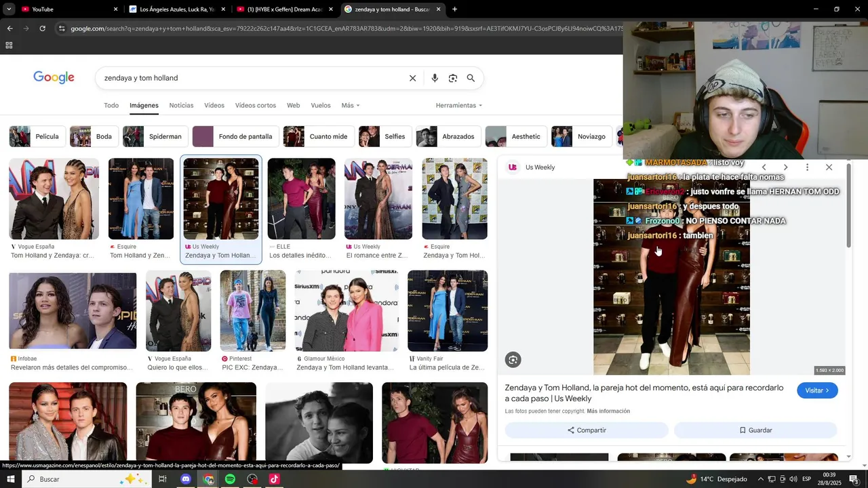The image size is (868, 488).
Task: Click the Chrome address bar URL
Action: pos(346,28)
